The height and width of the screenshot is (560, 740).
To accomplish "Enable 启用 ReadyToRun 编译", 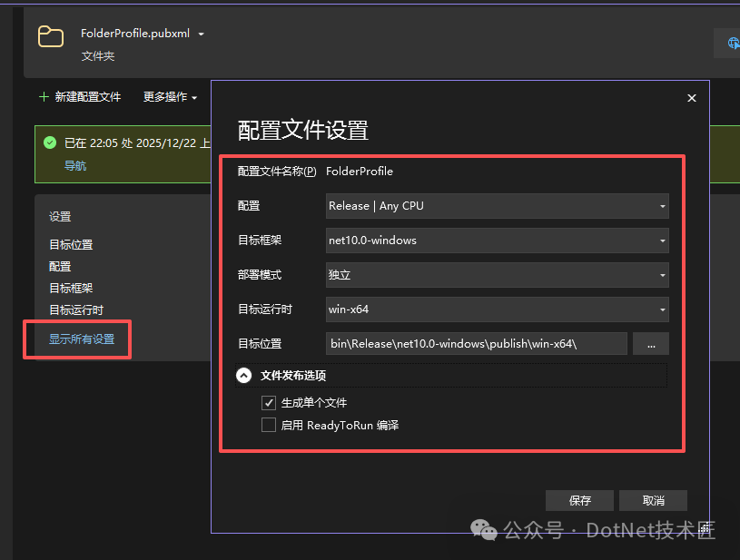I will [x=269, y=425].
